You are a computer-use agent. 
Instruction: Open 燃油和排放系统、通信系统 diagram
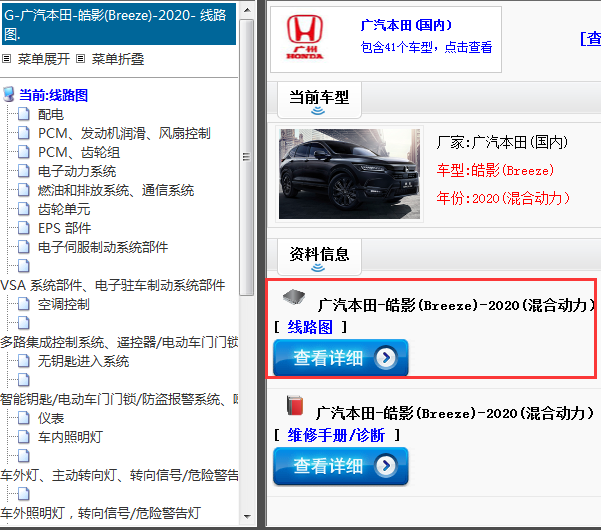point(116,190)
